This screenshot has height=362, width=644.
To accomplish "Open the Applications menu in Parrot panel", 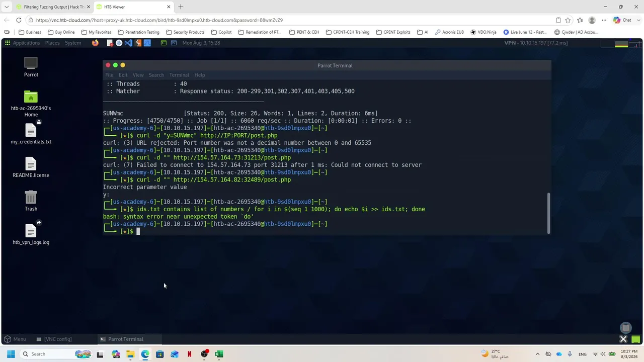I will click(x=26, y=43).
